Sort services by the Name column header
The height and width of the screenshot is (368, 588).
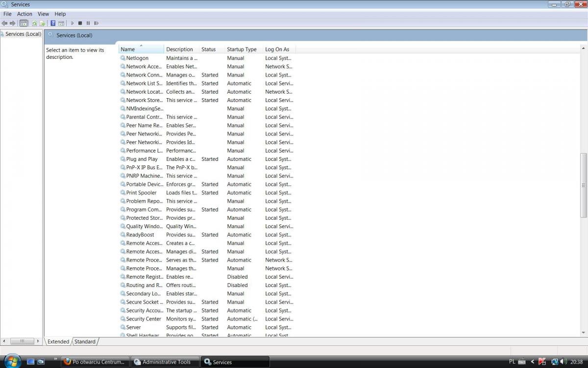point(141,49)
